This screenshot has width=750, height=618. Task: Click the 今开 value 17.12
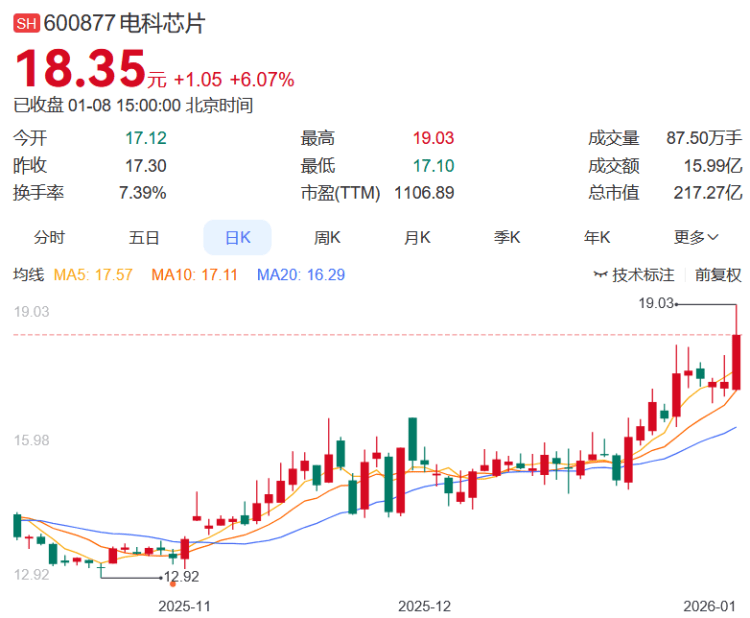tap(146, 138)
